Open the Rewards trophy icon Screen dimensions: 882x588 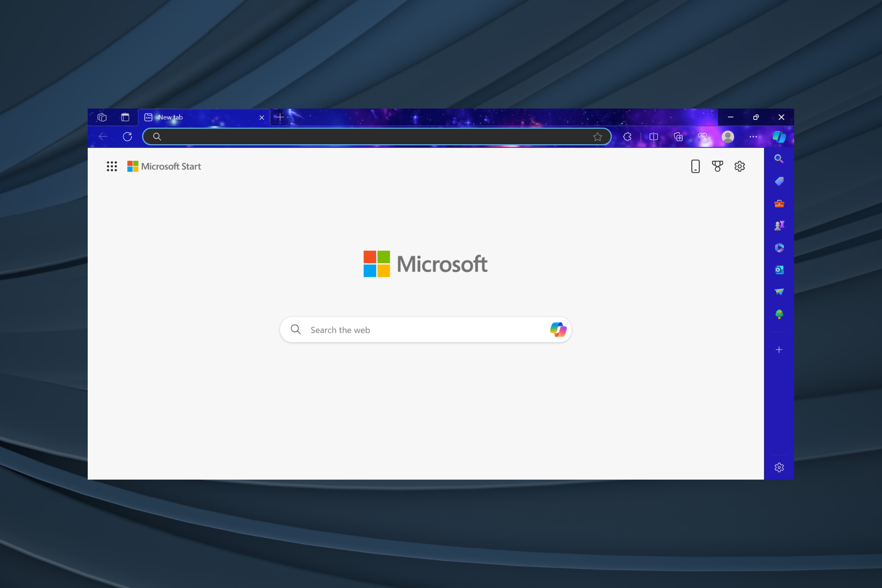coord(717,166)
